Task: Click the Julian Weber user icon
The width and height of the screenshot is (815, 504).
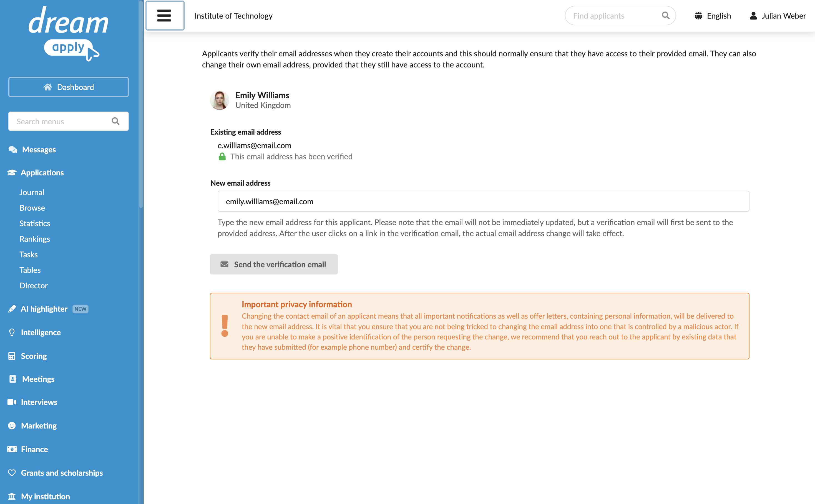Action: click(753, 16)
